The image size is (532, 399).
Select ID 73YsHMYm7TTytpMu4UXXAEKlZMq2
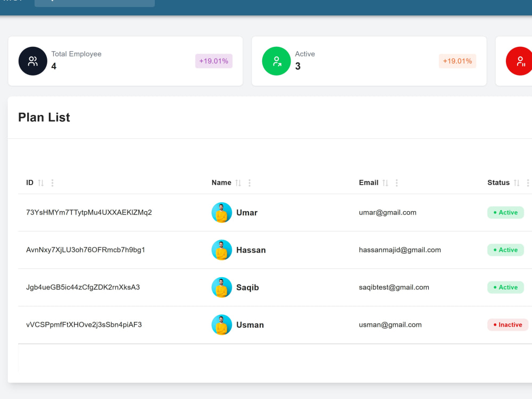[89, 212]
